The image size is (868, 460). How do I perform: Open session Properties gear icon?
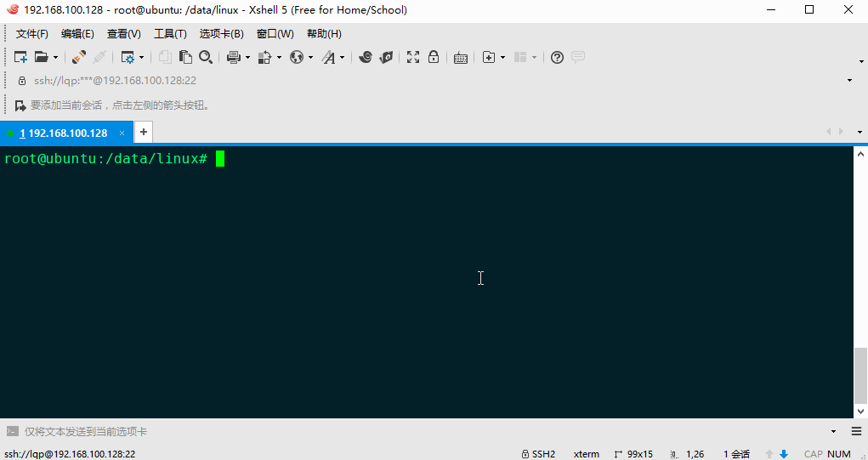pos(128,57)
